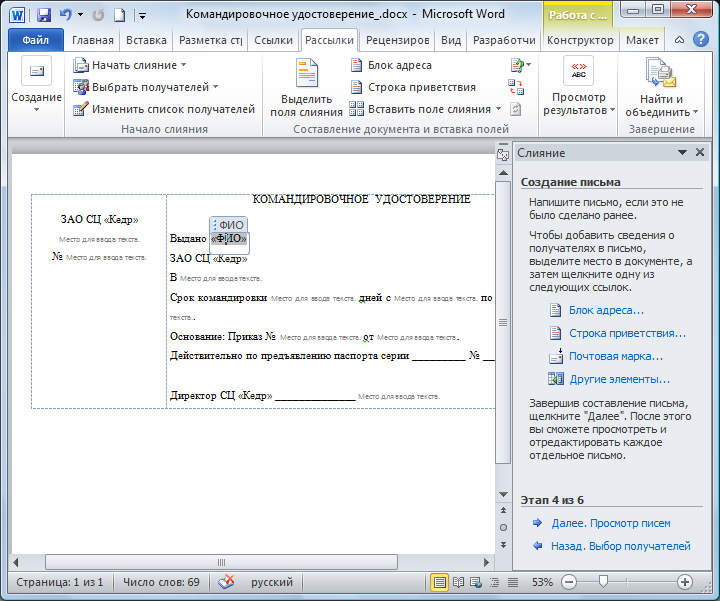Click the Вставить поле слияния grid icon
This screenshot has height=601, width=720.
click(356, 109)
